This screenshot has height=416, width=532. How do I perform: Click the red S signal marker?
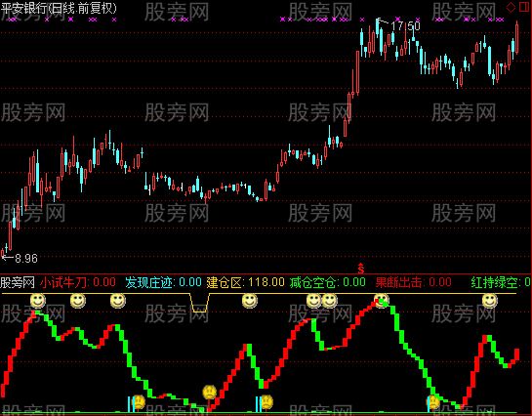[361, 269]
